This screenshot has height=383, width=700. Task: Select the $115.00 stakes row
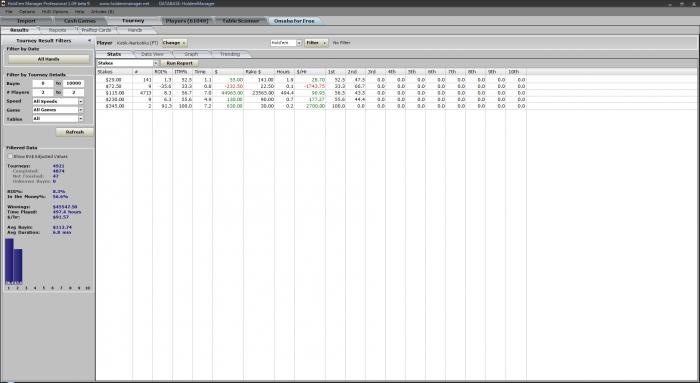tap(311, 93)
